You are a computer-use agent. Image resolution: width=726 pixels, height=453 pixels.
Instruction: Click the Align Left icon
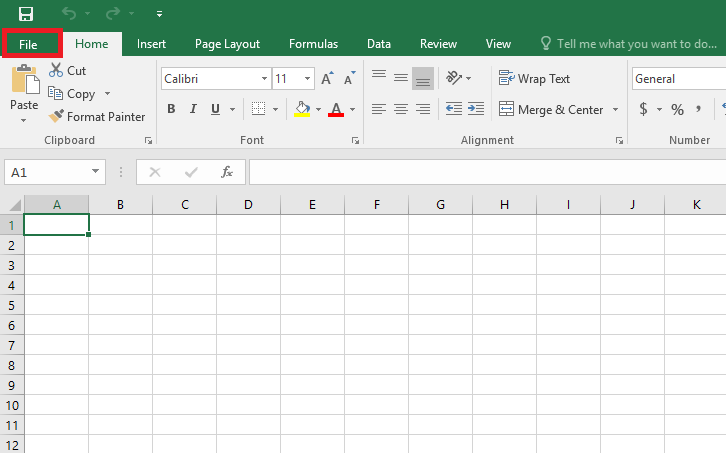tap(379, 109)
